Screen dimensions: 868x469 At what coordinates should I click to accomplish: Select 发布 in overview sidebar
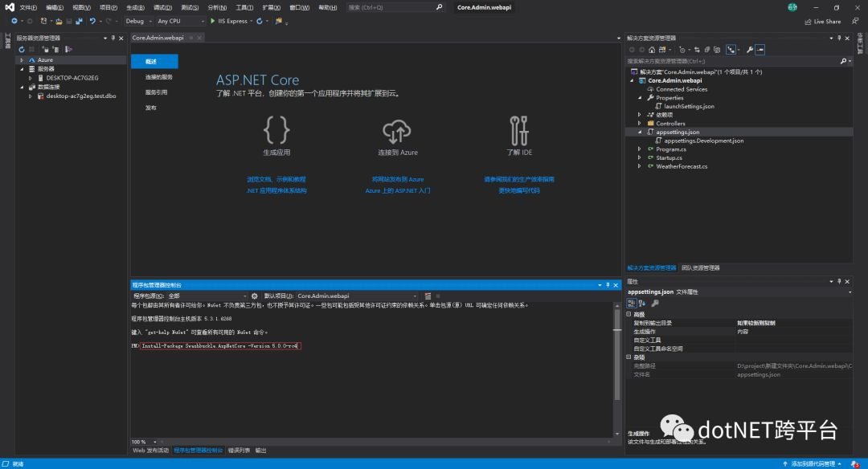(150, 108)
